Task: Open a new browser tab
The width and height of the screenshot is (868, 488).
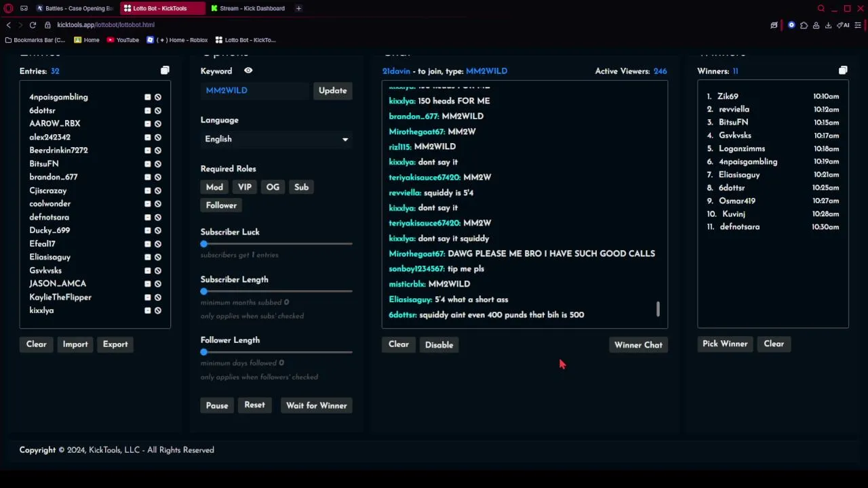Action: coord(298,8)
